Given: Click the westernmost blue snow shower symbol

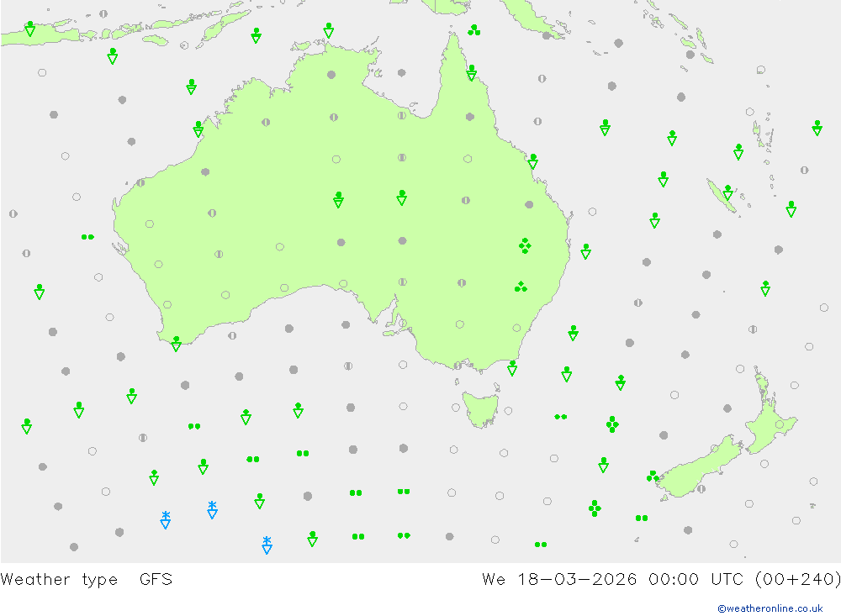Looking at the screenshot, I should click(166, 520).
